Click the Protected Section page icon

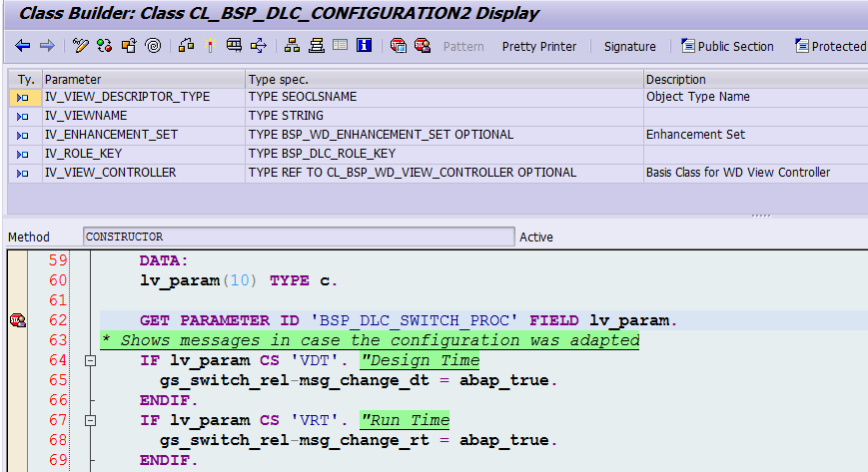801,46
